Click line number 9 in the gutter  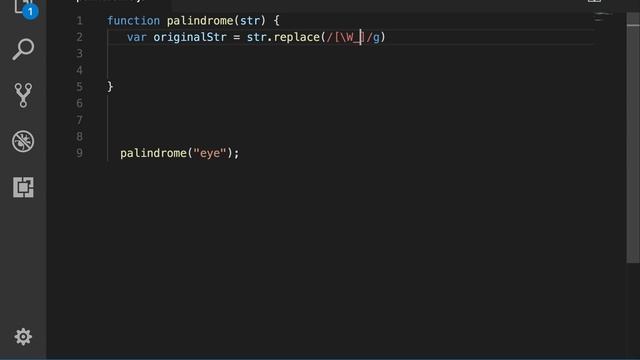point(79,153)
